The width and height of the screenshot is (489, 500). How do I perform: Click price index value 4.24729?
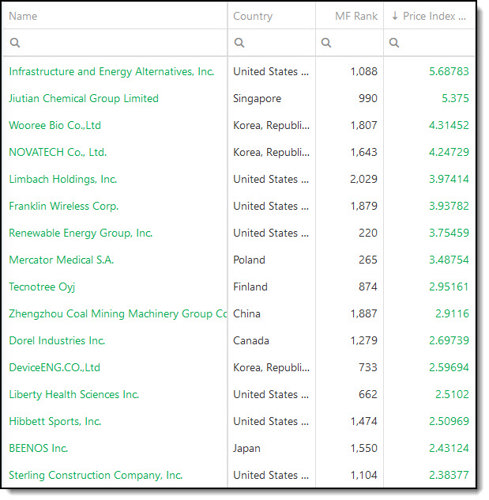tap(449, 152)
